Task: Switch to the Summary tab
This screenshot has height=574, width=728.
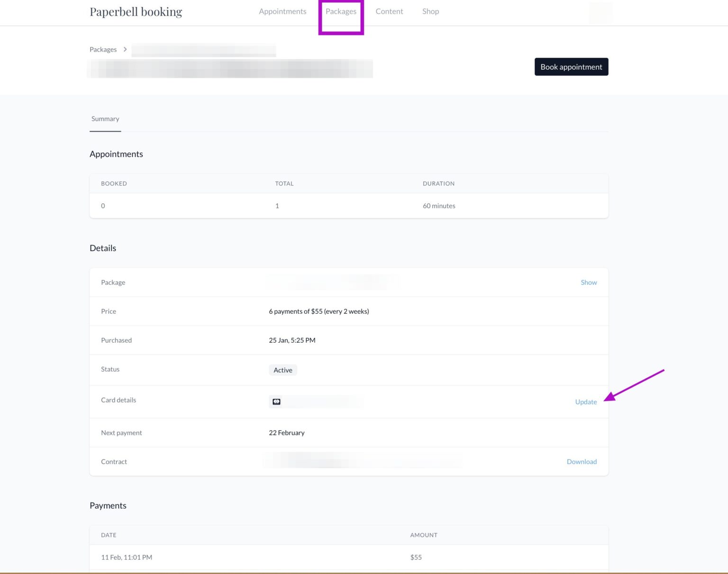Action: [105, 119]
